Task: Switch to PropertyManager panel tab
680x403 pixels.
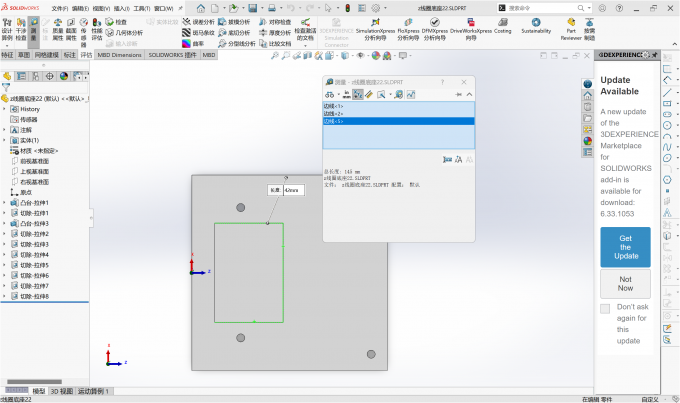Action: tap(21, 76)
